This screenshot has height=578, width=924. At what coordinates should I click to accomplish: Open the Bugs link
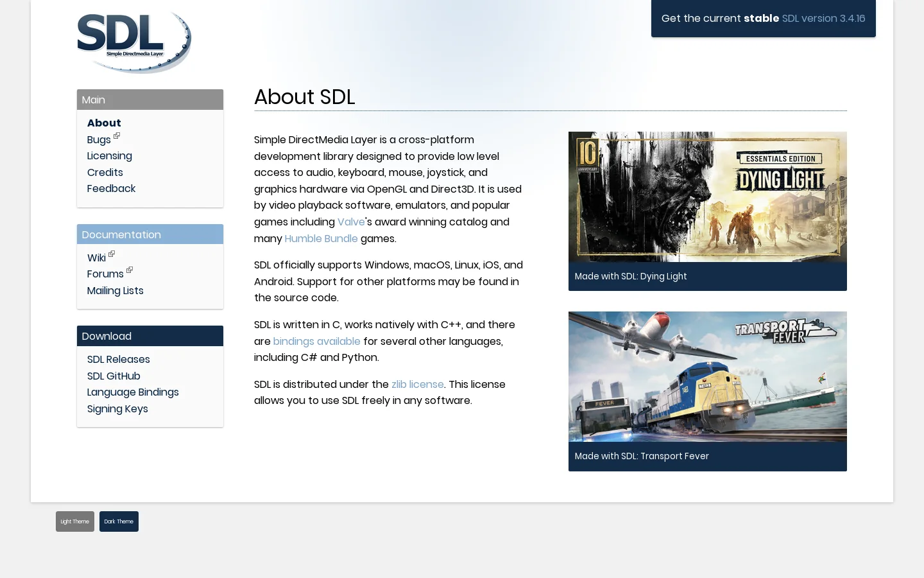point(99,139)
